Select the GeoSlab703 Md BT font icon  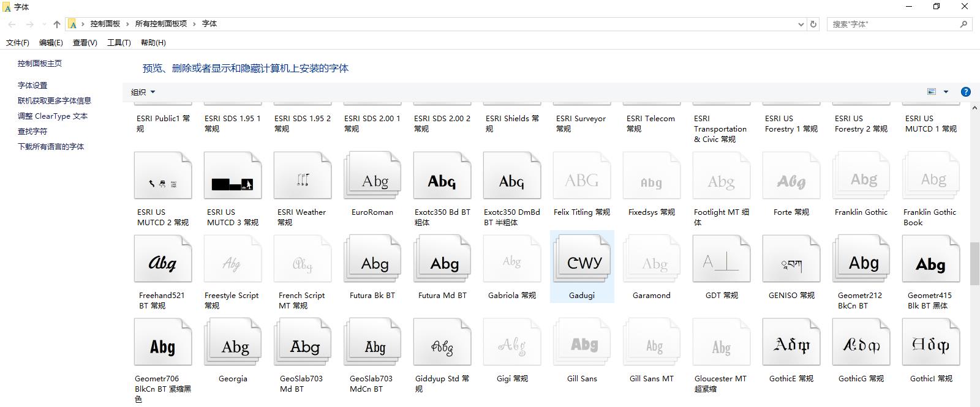point(303,343)
